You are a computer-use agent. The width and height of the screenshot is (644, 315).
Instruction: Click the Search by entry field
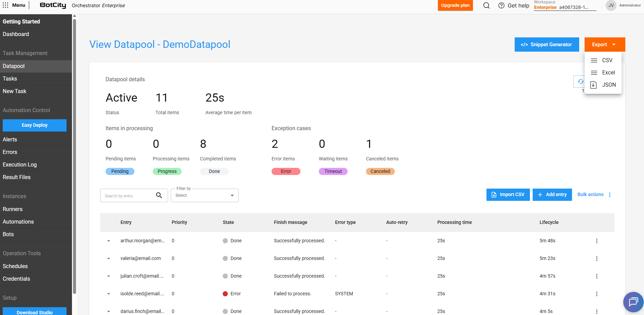click(x=128, y=196)
